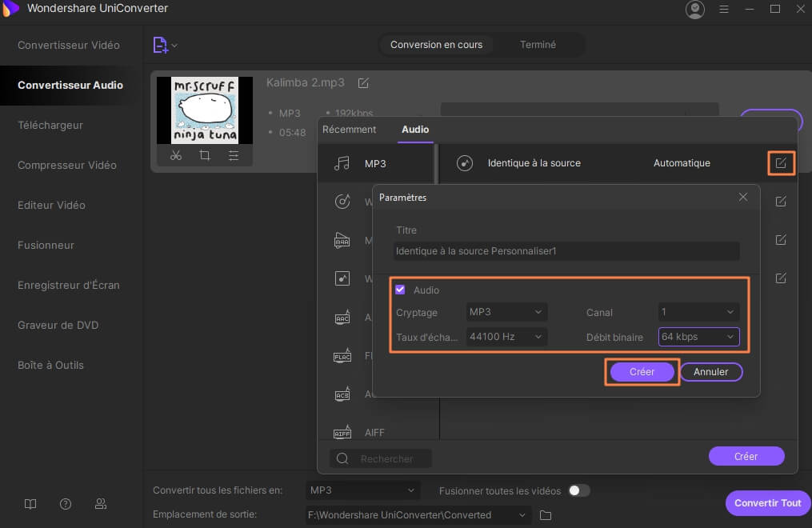Open the help question mark icon
This screenshot has height=528, width=812.
tap(66, 504)
